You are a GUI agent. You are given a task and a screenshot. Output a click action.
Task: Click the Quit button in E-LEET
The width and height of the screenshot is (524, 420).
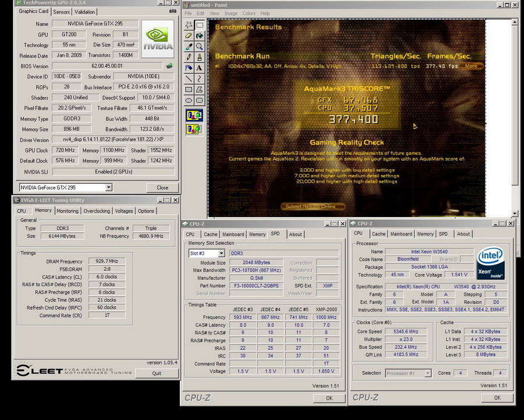coord(157,373)
